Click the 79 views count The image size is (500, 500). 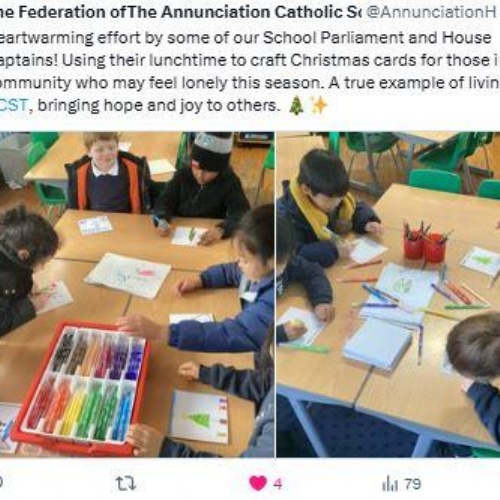pos(413,484)
